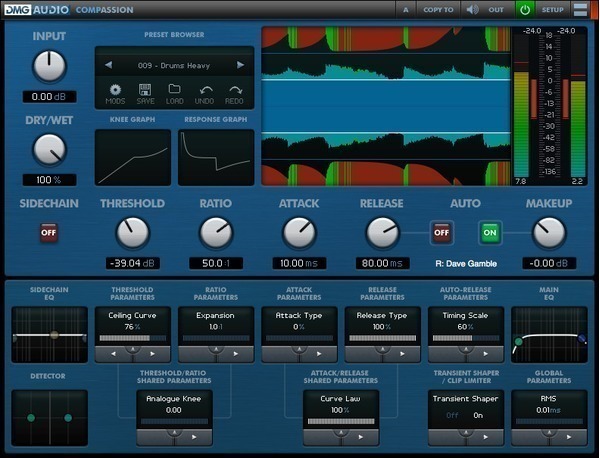Click the Curve Law 100% slider bar
The height and width of the screenshot is (458, 600).
point(341,421)
